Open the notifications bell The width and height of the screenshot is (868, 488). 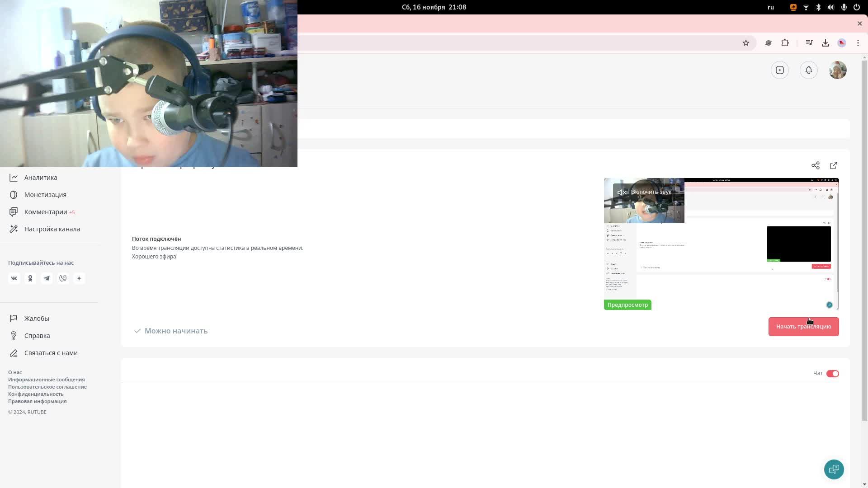(808, 70)
